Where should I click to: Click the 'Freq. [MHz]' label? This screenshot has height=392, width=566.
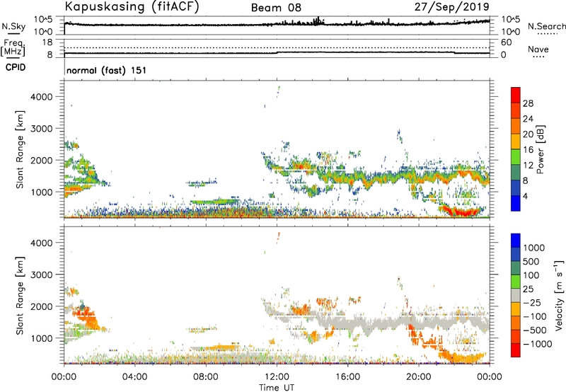13,48
